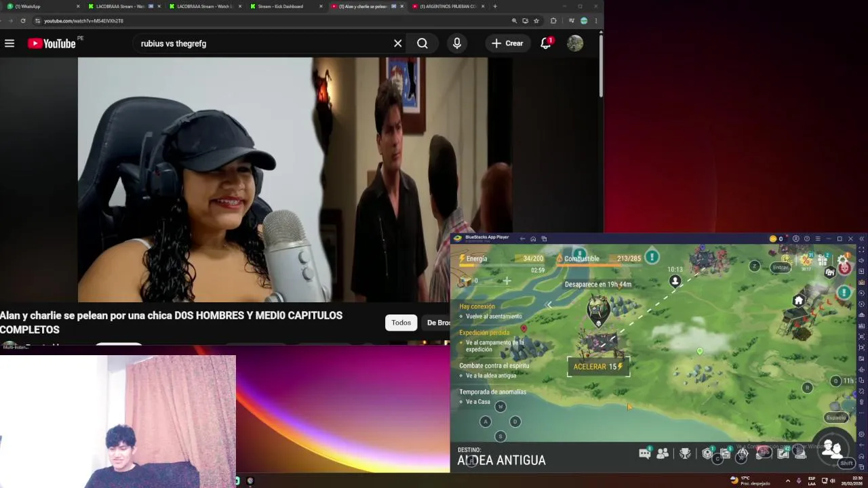Click the Entrar button in game
The height and width of the screenshot is (488, 868).
tap(781, 267)
